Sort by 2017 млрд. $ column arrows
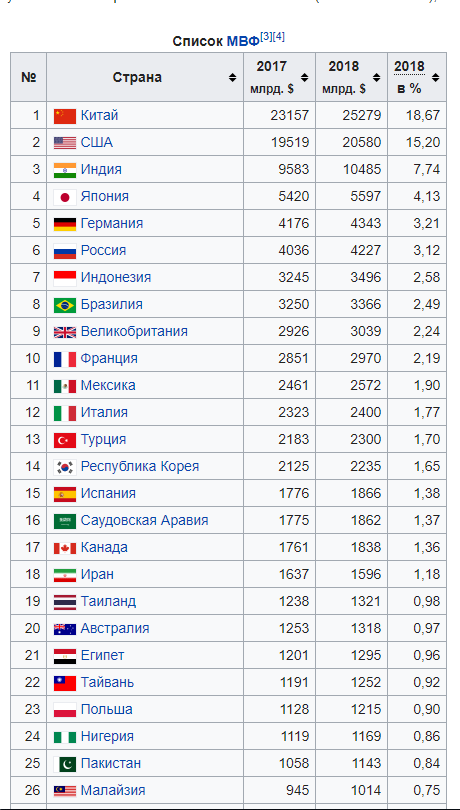This screenshot has width=460, height=810. (x=304, y=77)
